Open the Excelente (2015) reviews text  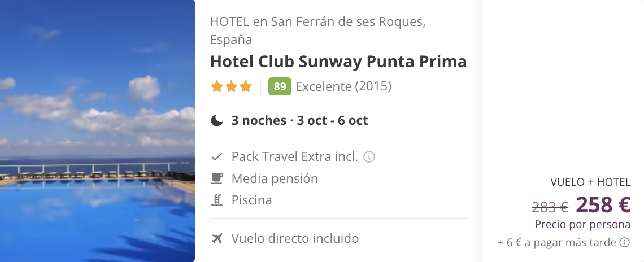[343, 87]
